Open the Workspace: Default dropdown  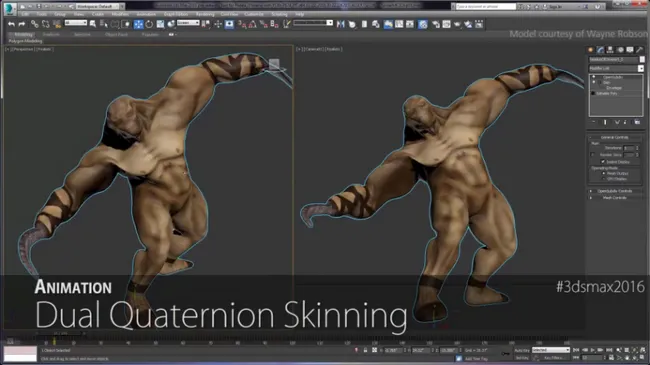pos(99,6)
